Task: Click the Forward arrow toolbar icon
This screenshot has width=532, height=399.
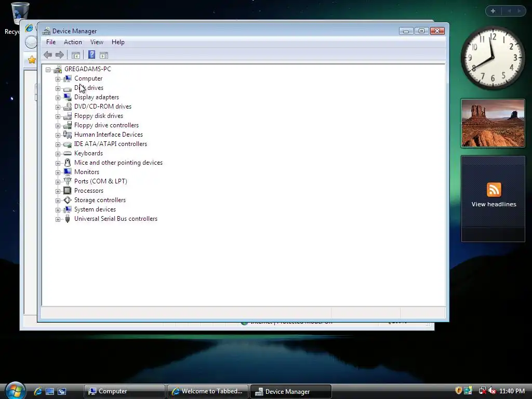Action: pyautogui.click(x=60, y=55)
